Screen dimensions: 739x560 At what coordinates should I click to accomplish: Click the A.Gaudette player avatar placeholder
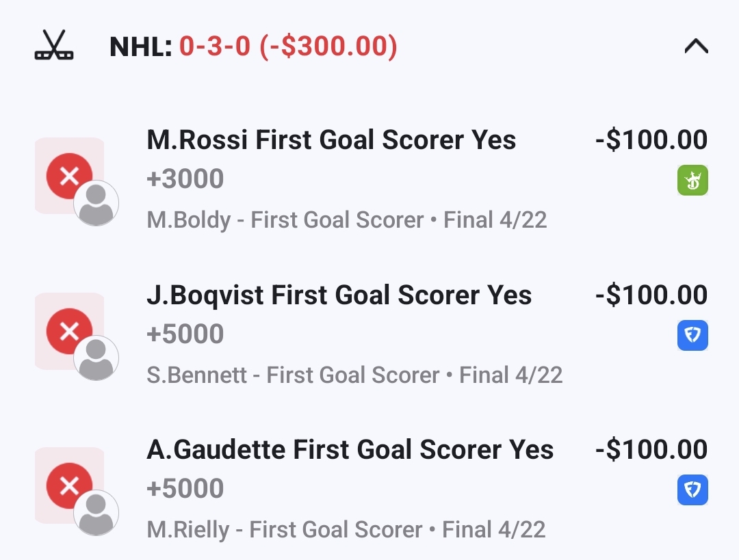point(96,513)
